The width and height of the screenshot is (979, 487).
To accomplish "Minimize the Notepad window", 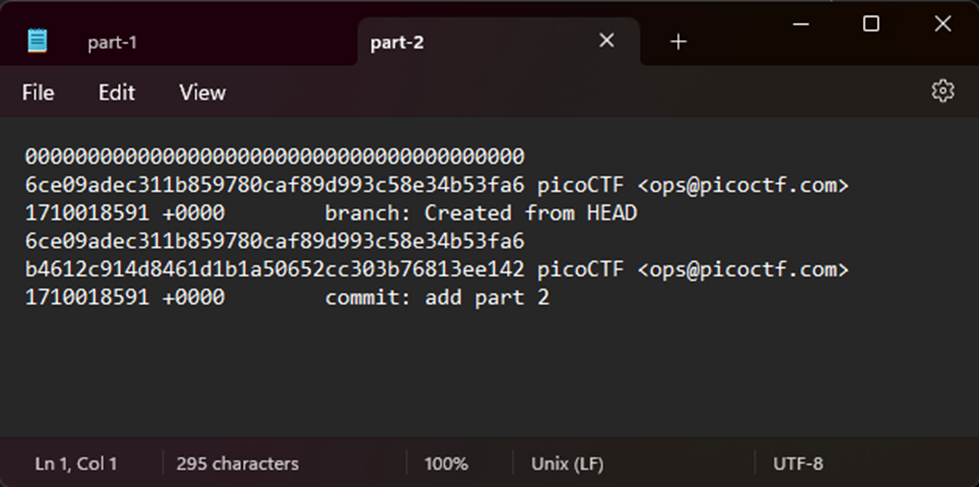I will (x=800, y=24).
